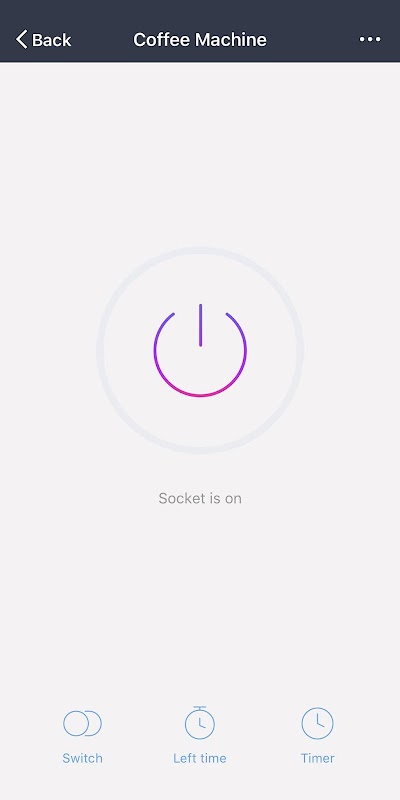The height and width of the screenshot is (800, 400).
Task: Tap the Coffee Machine title
Action: tap(200, 39)
